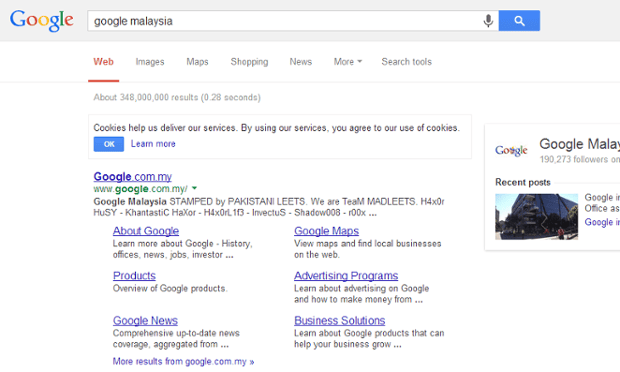Activate voice search microphone icon
Screen dimensions: 620x372
pyautogui.click(x=488, y=21)
